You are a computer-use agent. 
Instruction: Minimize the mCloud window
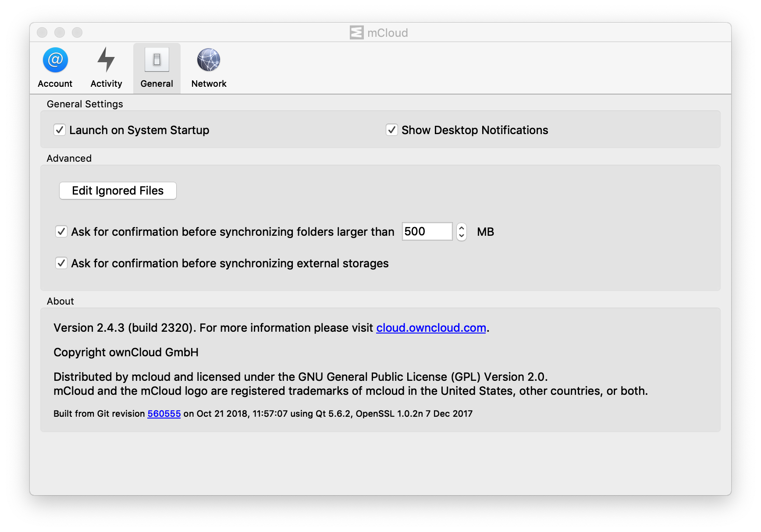(60, 32)
